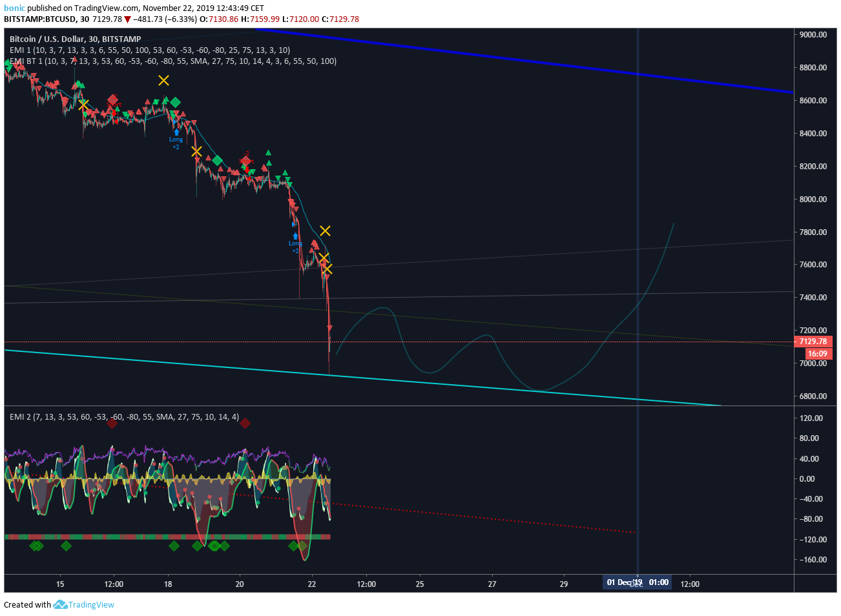
Task: Click the "29" date on the time axis
Action: [564, 584]
